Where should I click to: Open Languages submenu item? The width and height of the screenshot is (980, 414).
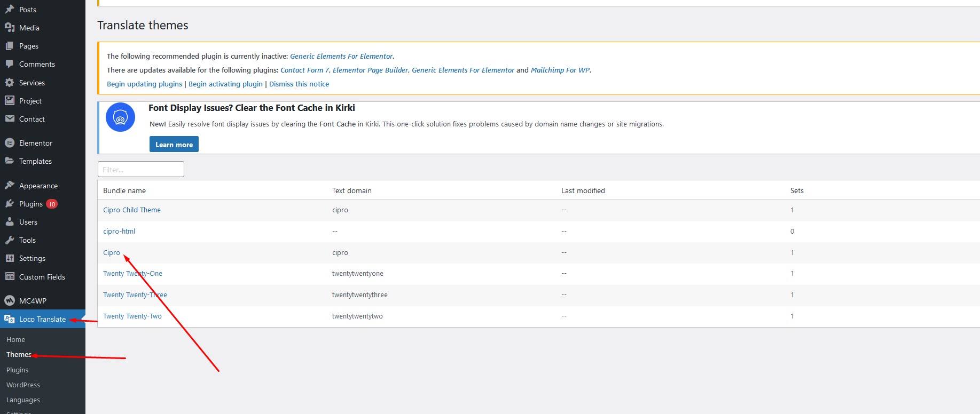point(23,400)
